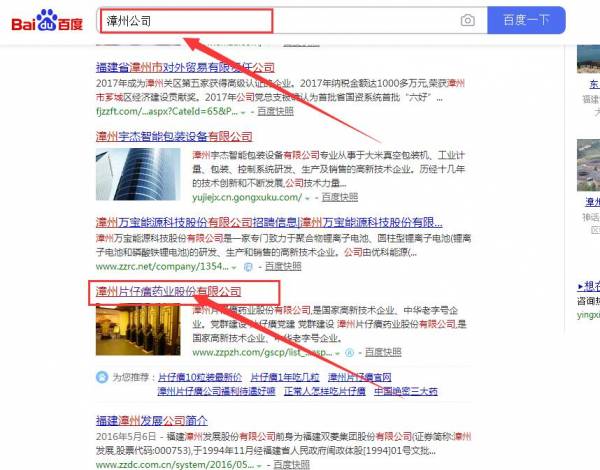Click the 片仔癀 museum interior thumbnail
The height and width of the screenshot is (470, 600).
(138, 330)
